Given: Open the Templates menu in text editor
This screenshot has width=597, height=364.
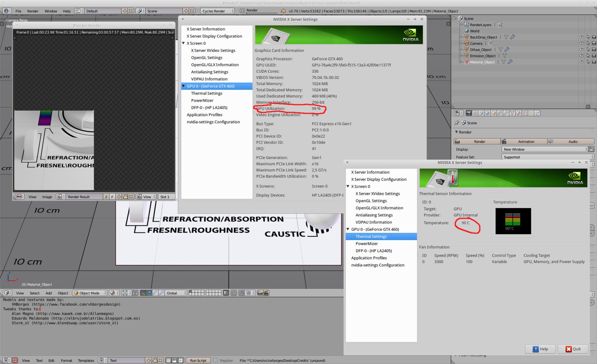Looking at the screenshot, I should tap(86, 361).
